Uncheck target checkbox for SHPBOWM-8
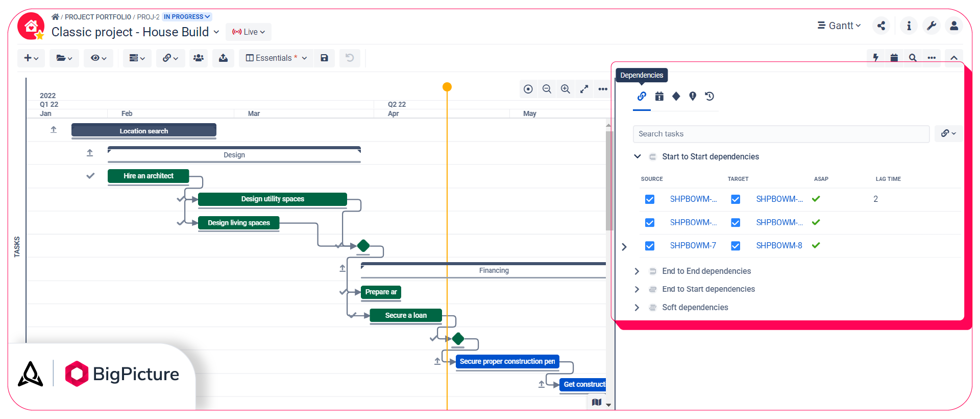The width and height of the screenshot is (980, 419). point(736,246)
